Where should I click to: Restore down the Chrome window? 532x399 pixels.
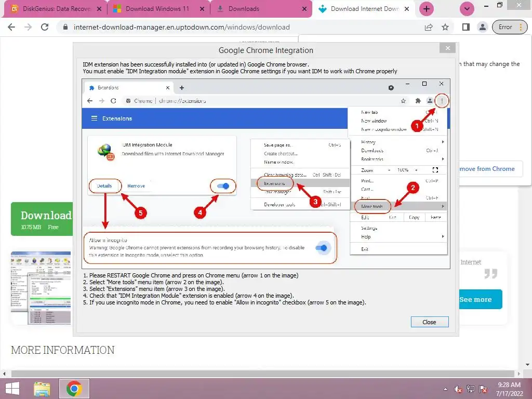tap(499, 5)
